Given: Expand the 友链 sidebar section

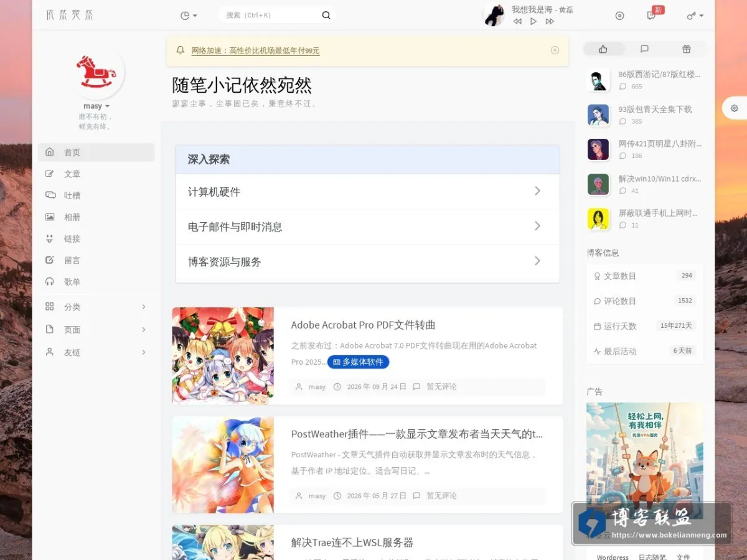Looking at the screenshot, I should coord(96,352).
